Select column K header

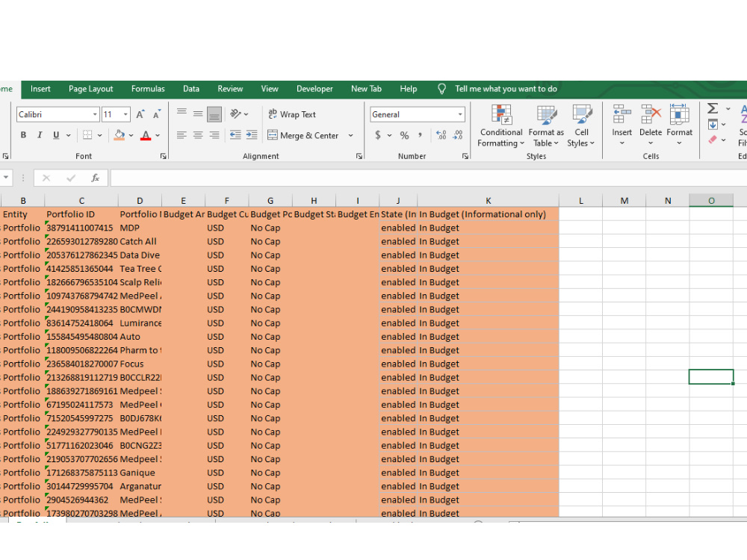(x=489, y=200)
